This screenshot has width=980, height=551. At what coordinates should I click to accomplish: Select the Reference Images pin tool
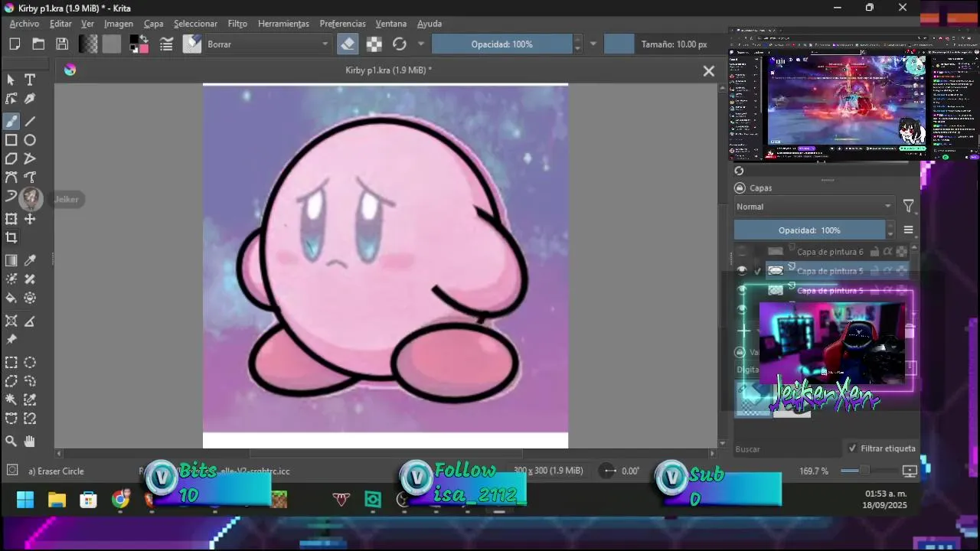11,340
